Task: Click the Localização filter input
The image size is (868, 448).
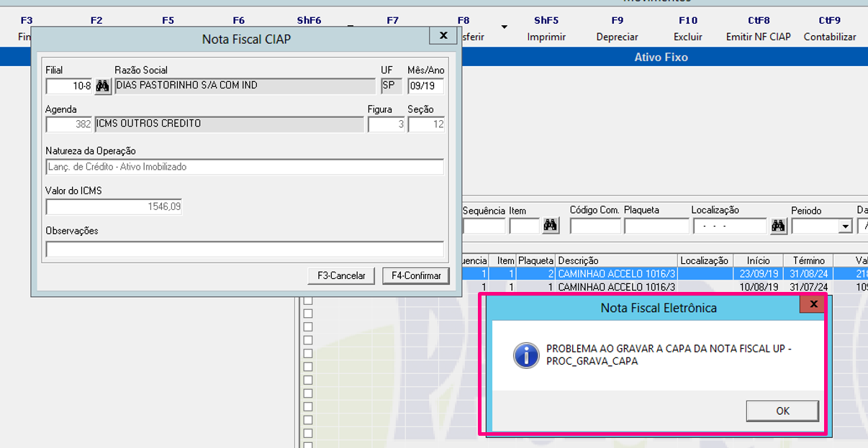Action: (730, 227)
